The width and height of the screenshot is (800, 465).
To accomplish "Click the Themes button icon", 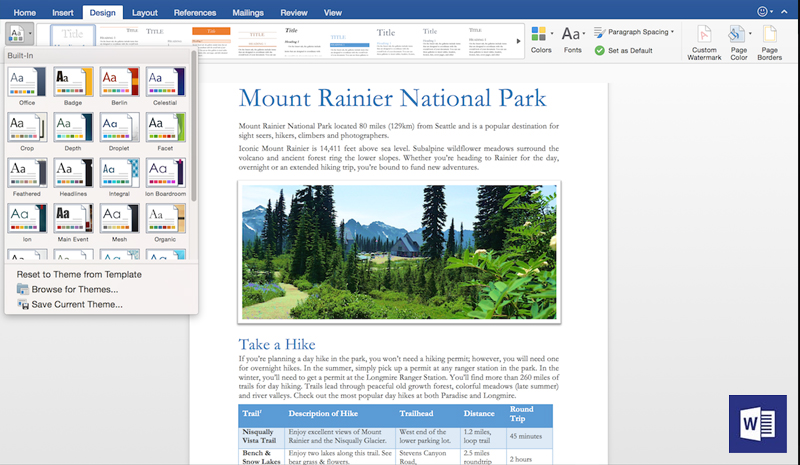I will 17,34.
